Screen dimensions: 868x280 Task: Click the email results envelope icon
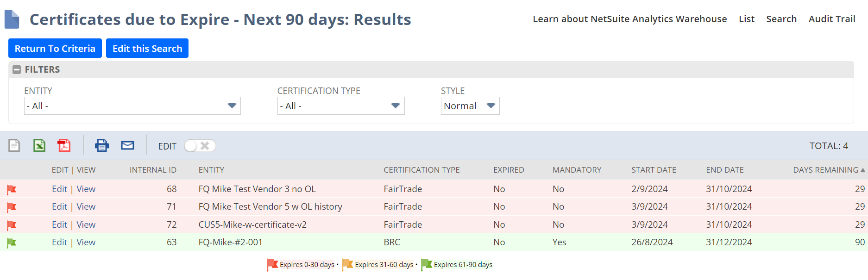(127, 145)
